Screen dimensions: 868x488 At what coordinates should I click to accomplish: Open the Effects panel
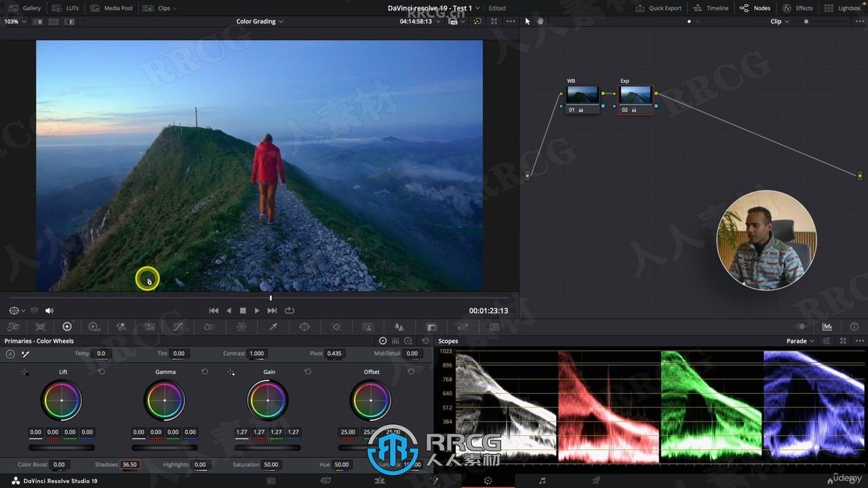pos(797,8)
